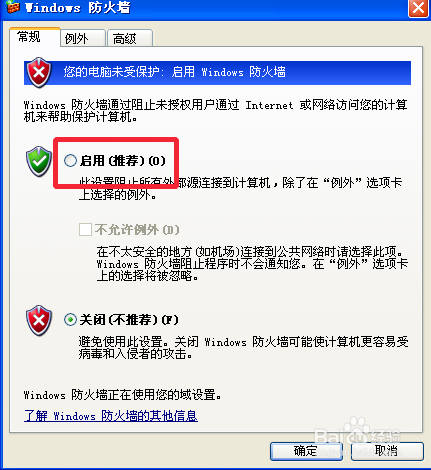Click the 您的电脑未受保护 banner text
Image resolution: width=431 pixels, height=470 pixels.
[x=174, y=72]
